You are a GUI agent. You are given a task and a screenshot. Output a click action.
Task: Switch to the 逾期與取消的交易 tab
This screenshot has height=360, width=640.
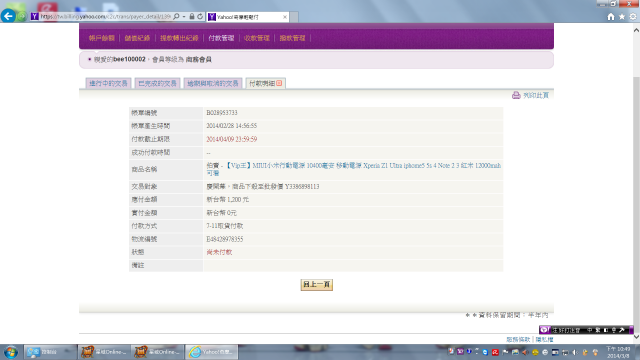point(213,83)
